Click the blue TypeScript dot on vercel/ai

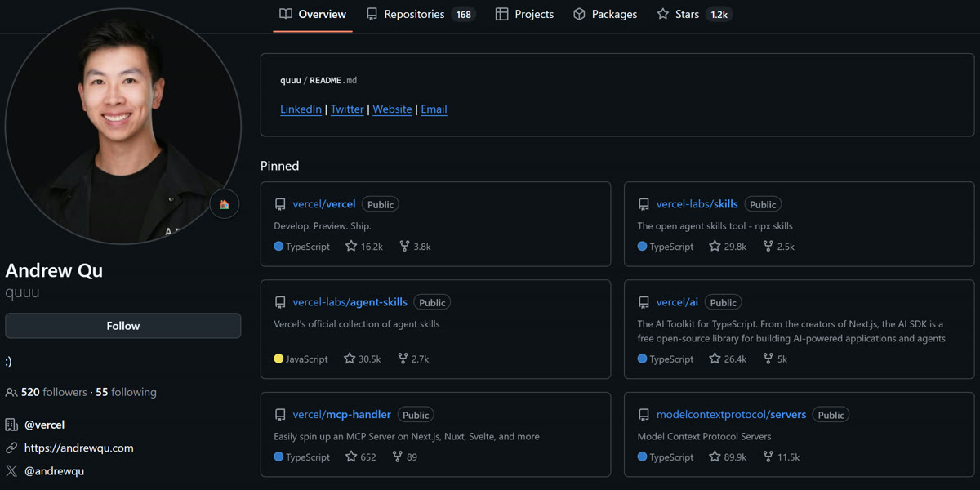642,359
